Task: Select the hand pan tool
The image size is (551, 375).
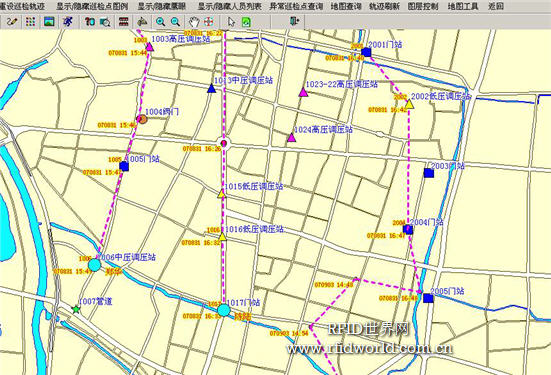Action: pos(194,22)
